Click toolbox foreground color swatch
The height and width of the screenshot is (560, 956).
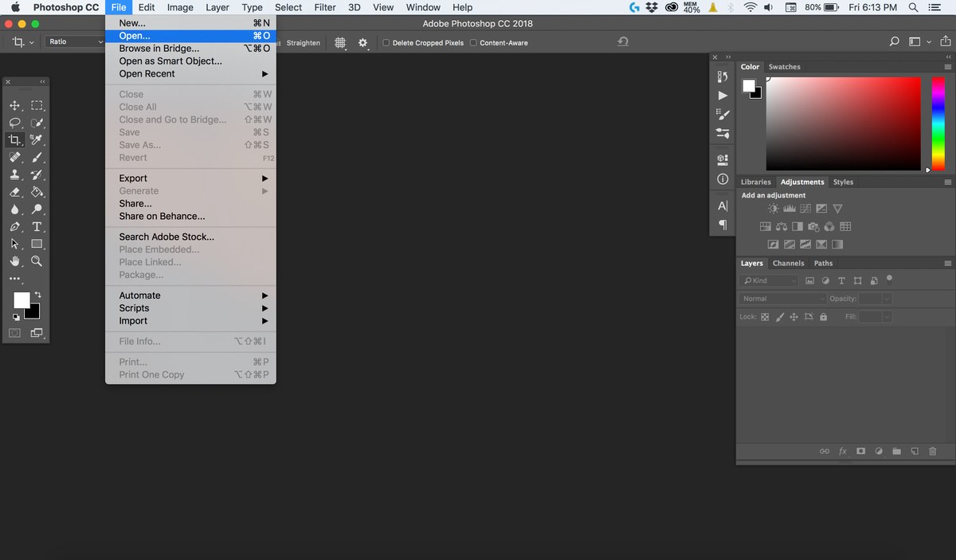click(x=22, y=300)
